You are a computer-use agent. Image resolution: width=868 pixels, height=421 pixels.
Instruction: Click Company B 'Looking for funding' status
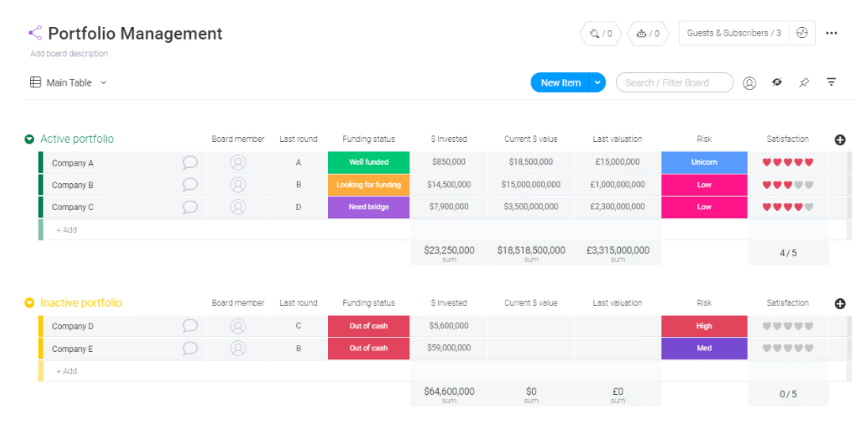tap(368, 185)
